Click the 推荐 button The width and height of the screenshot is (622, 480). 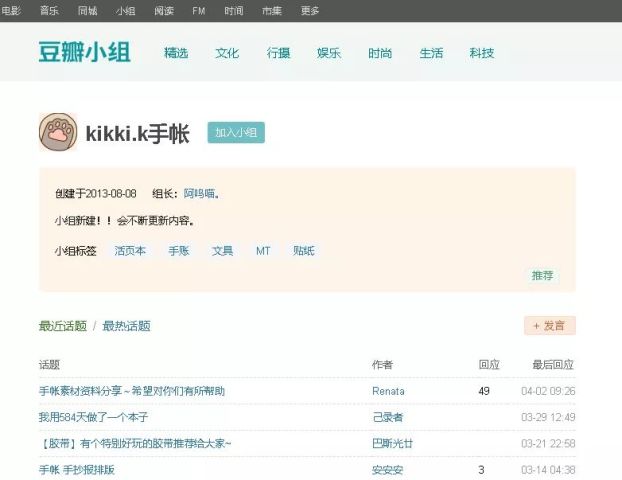point(542,275)
